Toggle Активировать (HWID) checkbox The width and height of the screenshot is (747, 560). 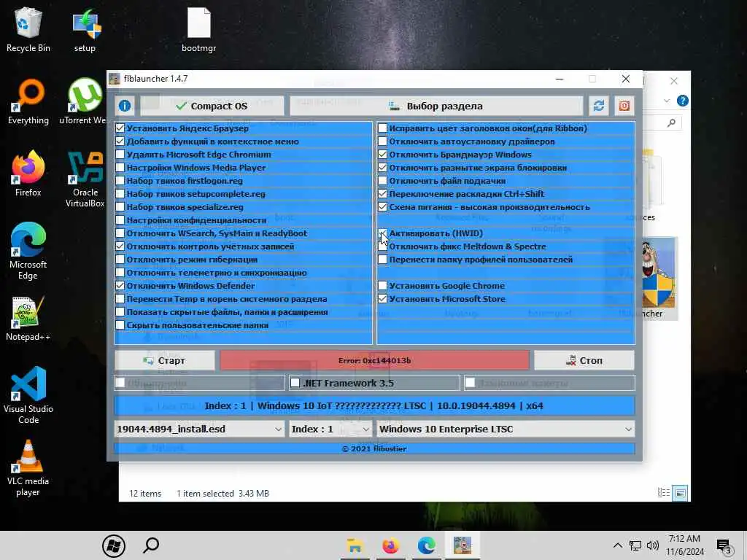tap(382, 233)
